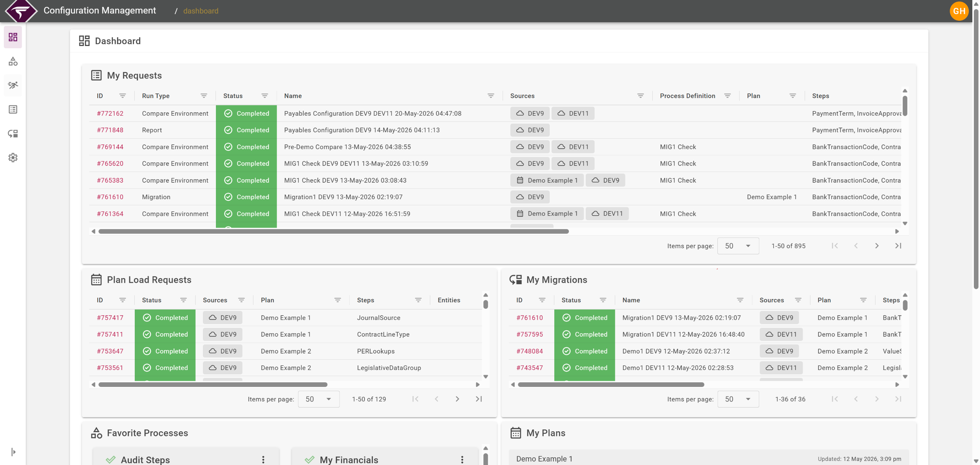Click 'LegislativeDataGroup' steps cell
The width and height of the screenshot is (980, 465).
click(389, 368)
